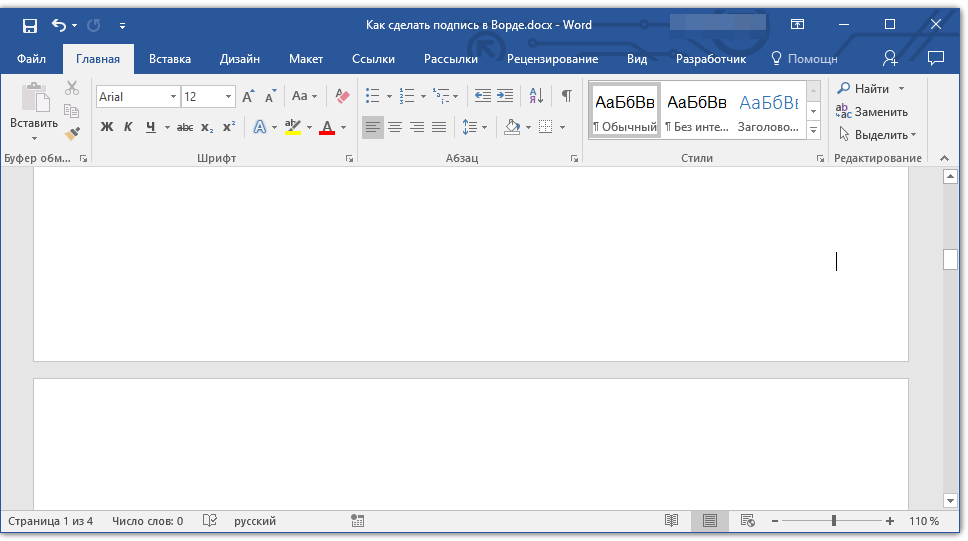Switch to the Макет tab
The width and height of the screenshot is (968, 541).
click(x=306, y=59)
